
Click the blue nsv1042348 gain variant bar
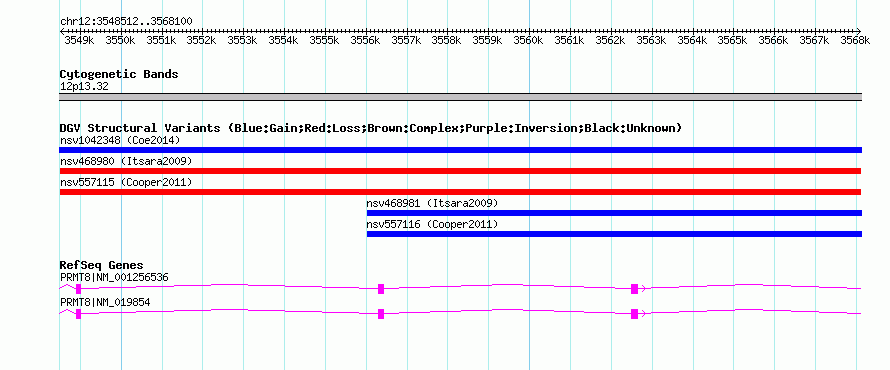point(460,150)
